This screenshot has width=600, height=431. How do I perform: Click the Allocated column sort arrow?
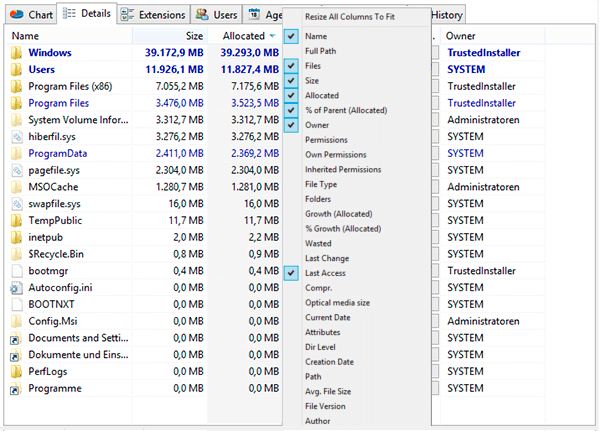(272, 36)
